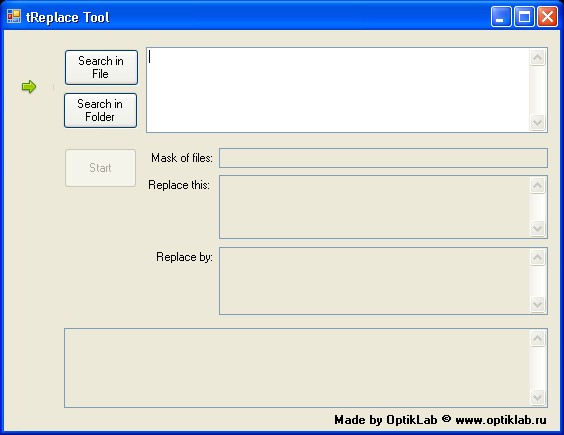Click Replace this scroll up arrow
Image resolution: width=564 pixels, height=435 pixels.
coord(538,186)
